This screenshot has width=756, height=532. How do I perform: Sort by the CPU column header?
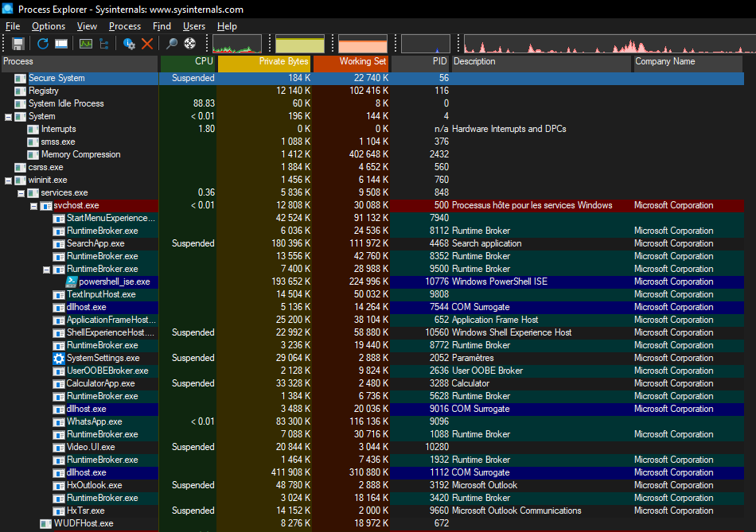(188, 63)
